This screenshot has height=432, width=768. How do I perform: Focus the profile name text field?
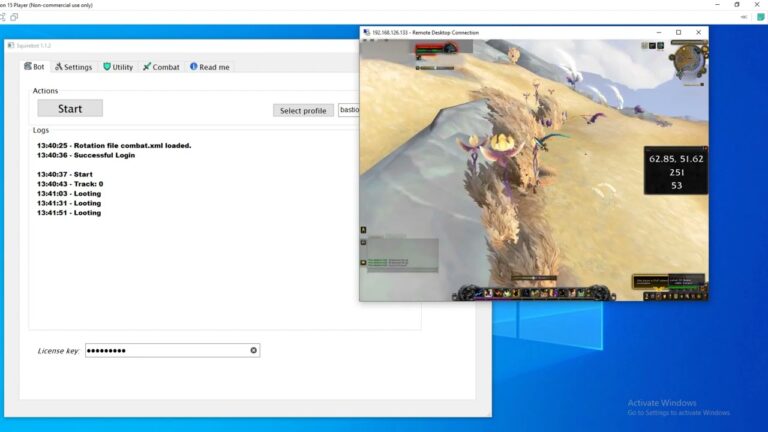[349, 110]
